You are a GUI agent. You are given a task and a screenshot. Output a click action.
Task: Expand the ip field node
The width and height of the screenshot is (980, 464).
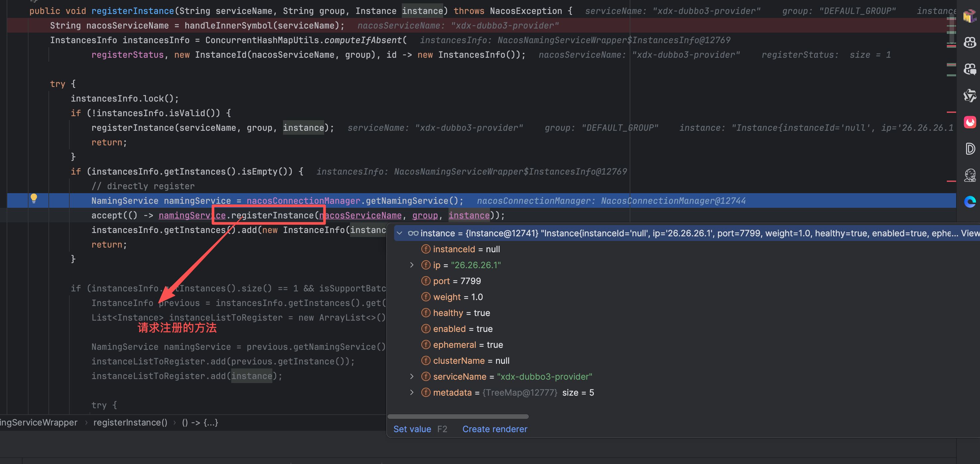click(412, 265)
